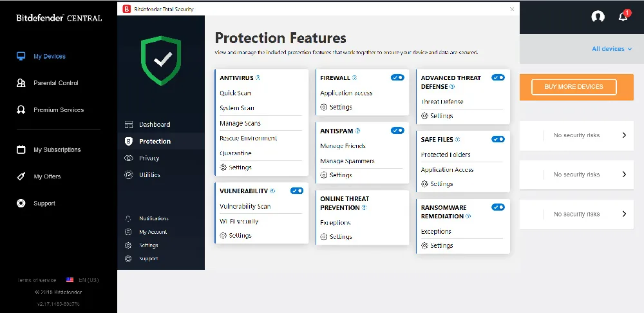
Task: Click the Privacy eye icon
Action: 129,158
